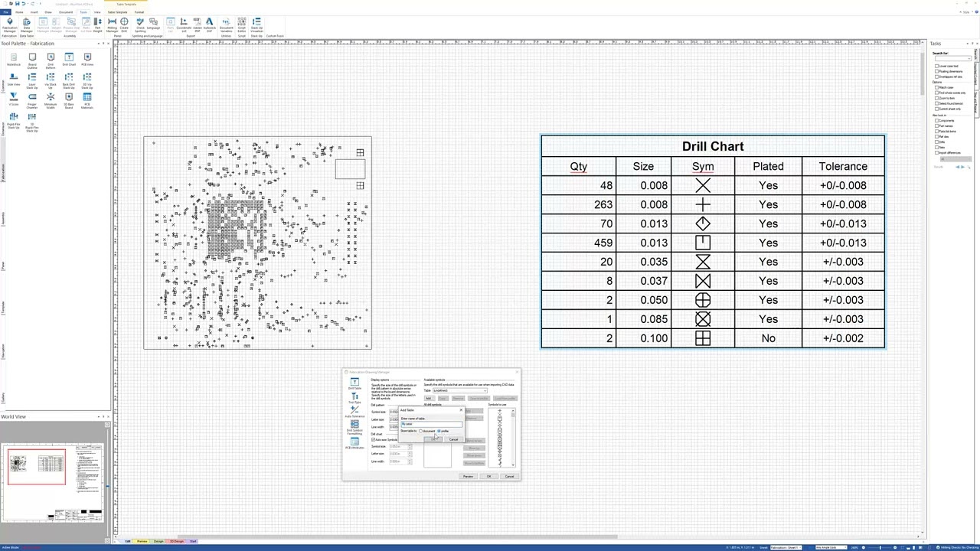
Task: Switch to the Home ribbon tab
Action: [x=19, y=12]
